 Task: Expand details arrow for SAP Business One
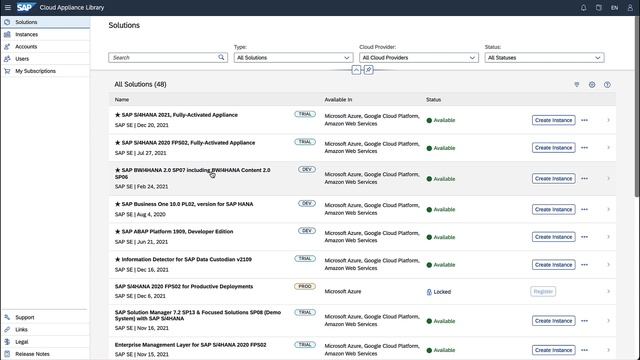point(608,209)
